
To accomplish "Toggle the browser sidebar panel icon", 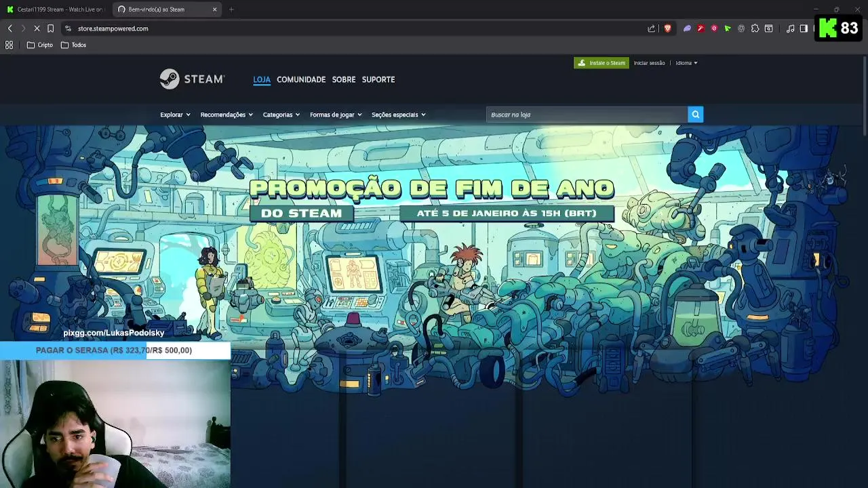I will pyautogui.click(x=804, y=28).
